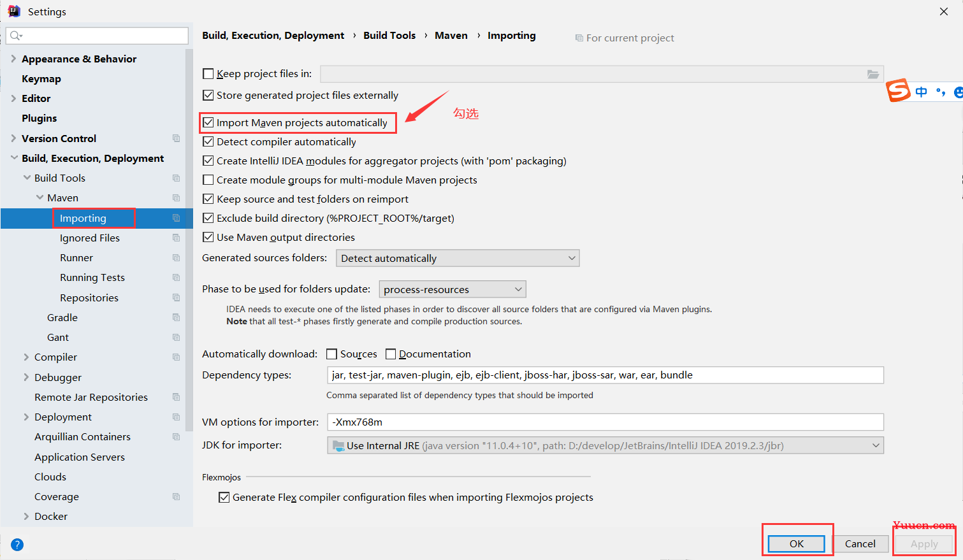Click the VM options for importer field
Image resolution: width=963 pixels, height=560 pixels.
pos(605,422)
